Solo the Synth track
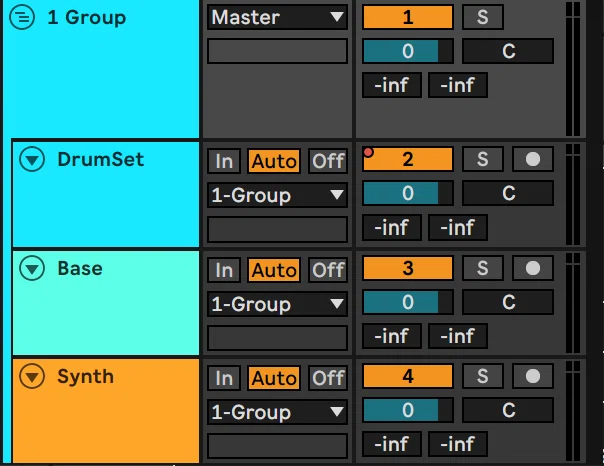This screenshot has width=604, height=466. [483, 376]
